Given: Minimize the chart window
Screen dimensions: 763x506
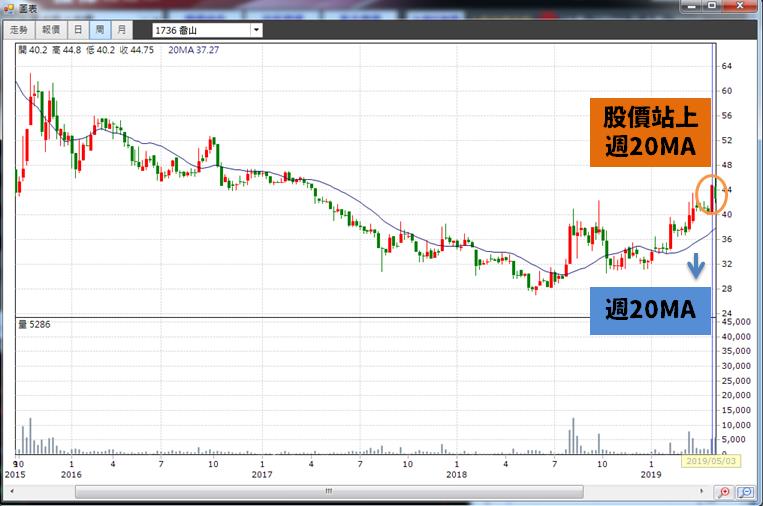Looking at the screenshot, I should pos(691,6).
